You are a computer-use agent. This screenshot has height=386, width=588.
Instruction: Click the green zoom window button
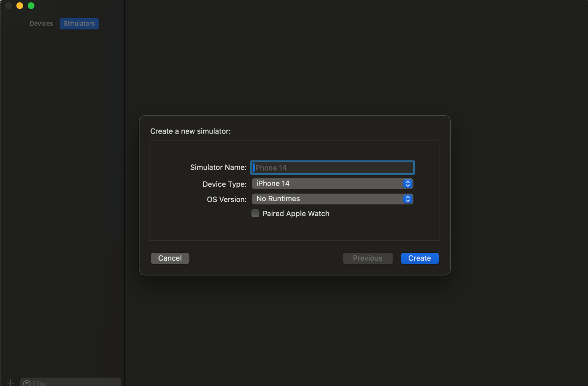[x=31, y=5]
